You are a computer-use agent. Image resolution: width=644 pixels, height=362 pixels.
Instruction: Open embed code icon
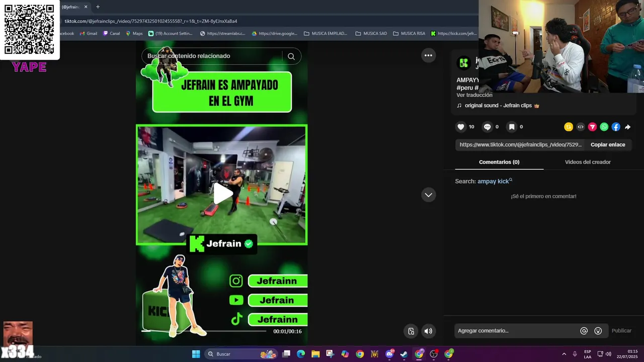pyautogui.click(x=581, y=127)
